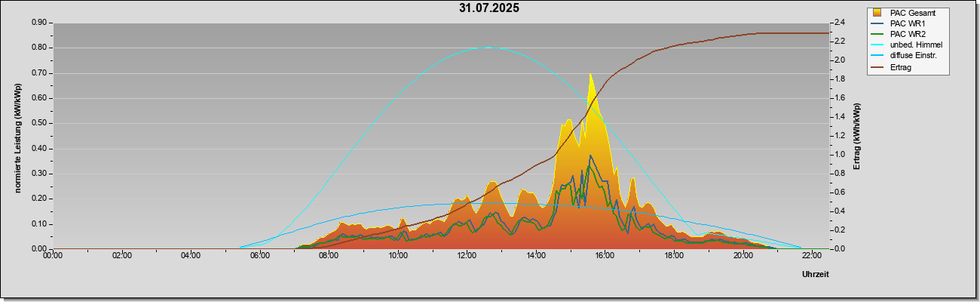Click the yellow production peak near 15:30
This screenshot has width=980, height=302.
(x=590, y=75)
